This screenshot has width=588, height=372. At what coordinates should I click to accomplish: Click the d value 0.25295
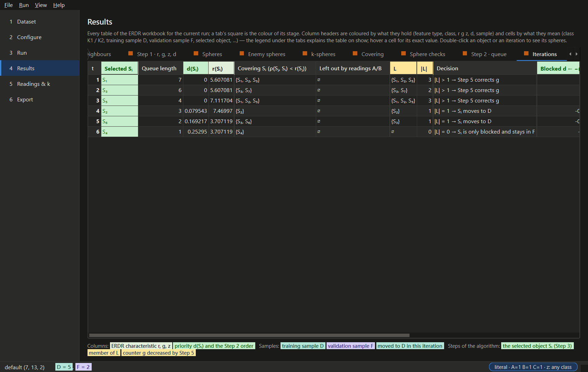click(x=196, y=132)
